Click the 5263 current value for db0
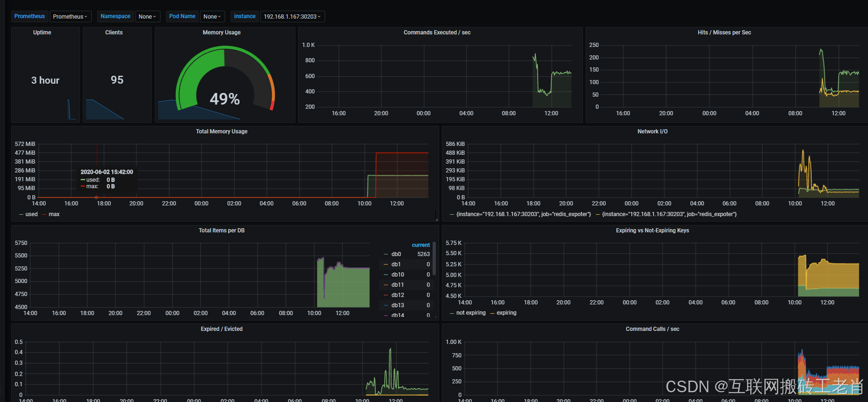868x402 pixels. click(423, 254)
